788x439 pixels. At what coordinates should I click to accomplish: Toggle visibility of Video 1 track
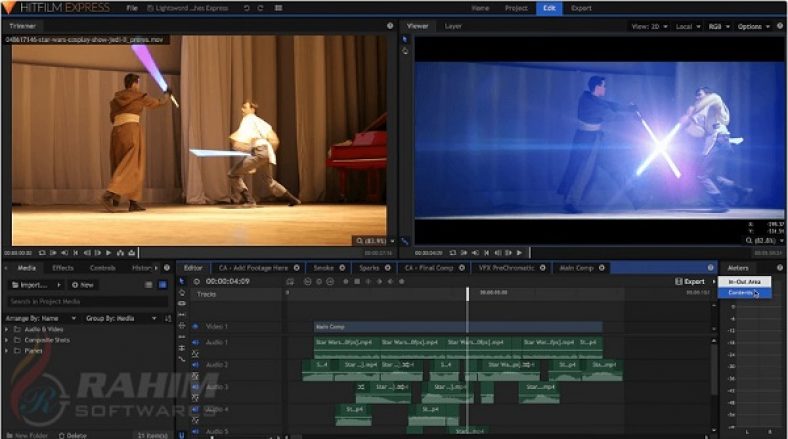pyautogui.click(x=195, y=327)
